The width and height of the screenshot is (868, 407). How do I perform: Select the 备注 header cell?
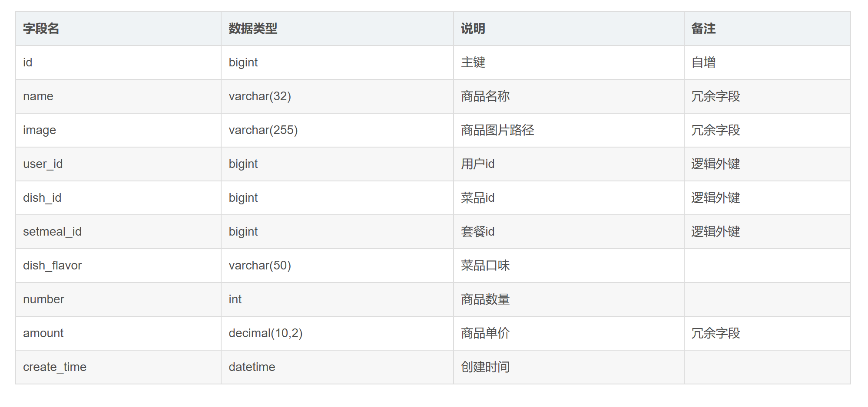pyautogui.click(x=767, y=29)
